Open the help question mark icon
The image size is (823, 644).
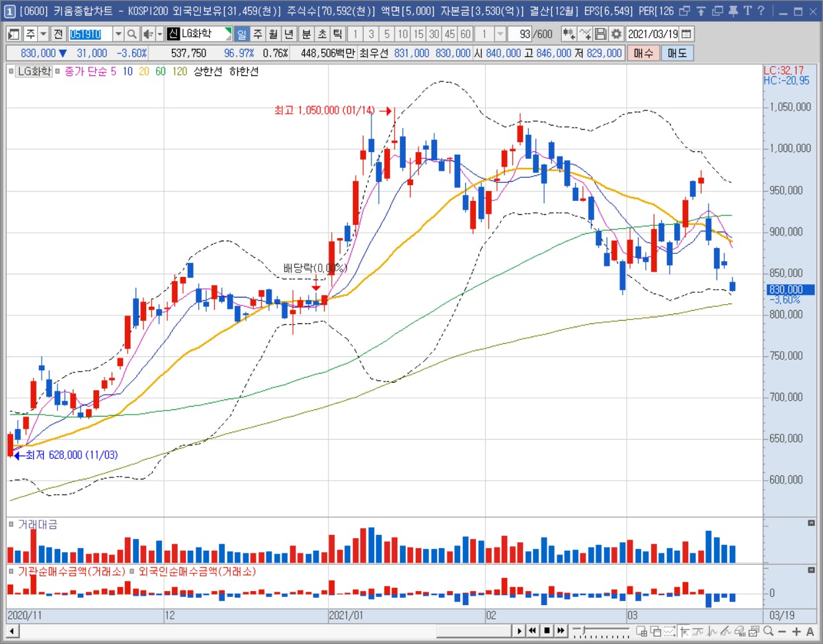coord(761,11)
